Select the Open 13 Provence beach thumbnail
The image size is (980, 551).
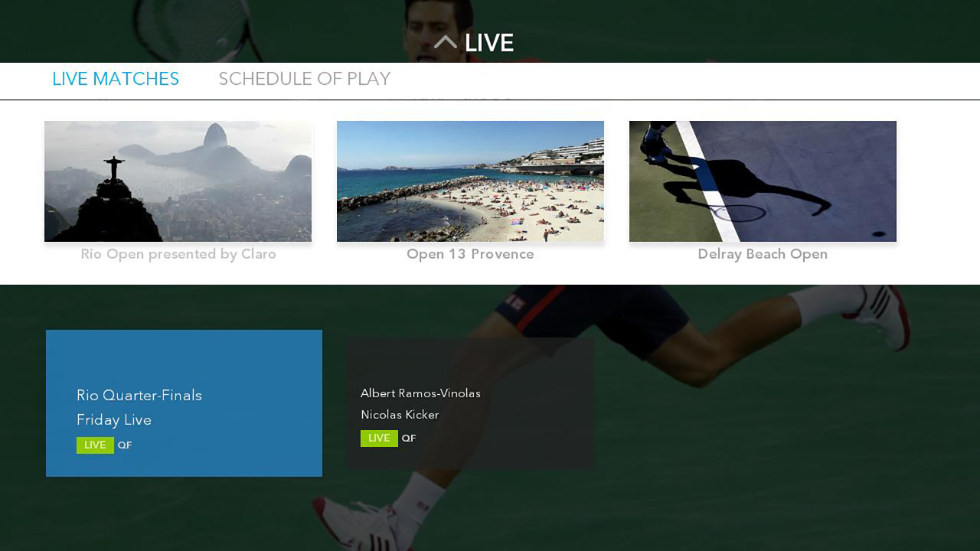[x=470, y=181]
